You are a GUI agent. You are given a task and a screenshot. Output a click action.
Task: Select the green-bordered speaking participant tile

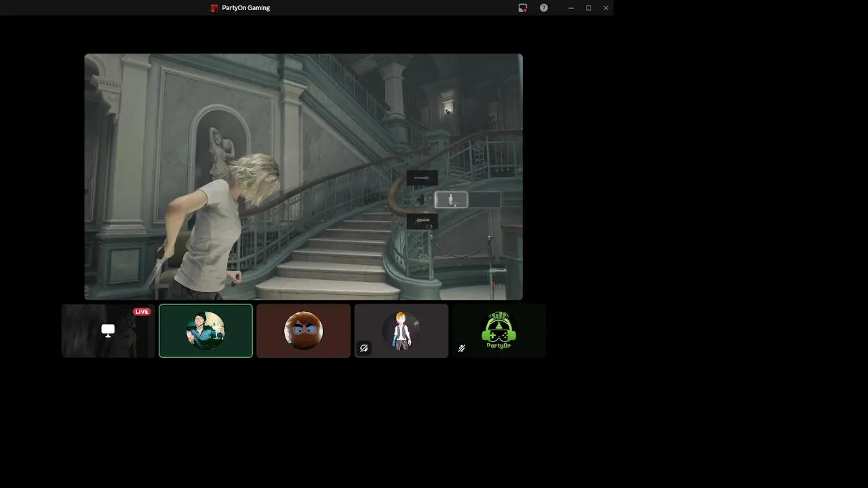click(x=205, y=331)
